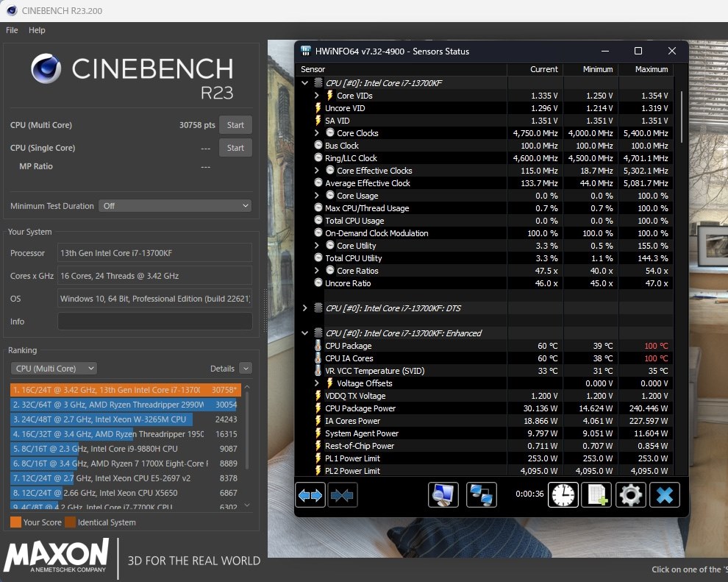Click the HWiNFO sensor list scrollbar
The height and width of the screenshot is (582, 728).
click(682, 116)
